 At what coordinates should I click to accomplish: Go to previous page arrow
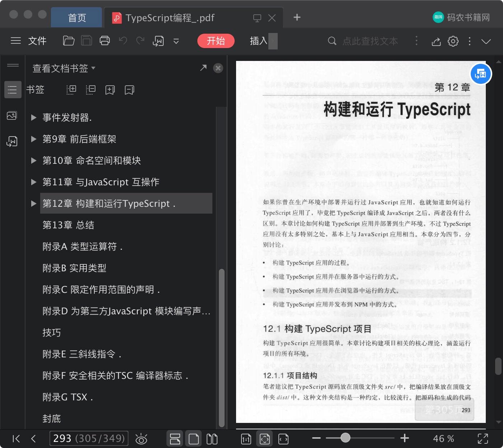[33, 439]
